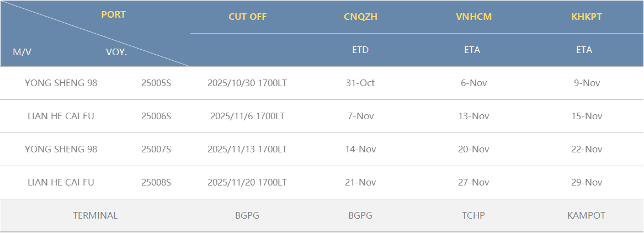Click the VOY. header label
Viewport: 644px width, 233px height.
(x=116, y=52)
